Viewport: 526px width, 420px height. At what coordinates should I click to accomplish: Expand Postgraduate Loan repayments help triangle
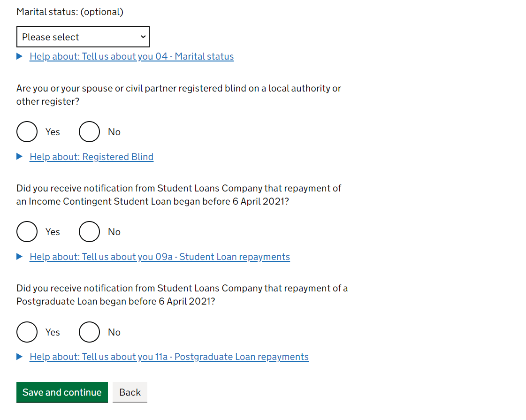(19, 357)
